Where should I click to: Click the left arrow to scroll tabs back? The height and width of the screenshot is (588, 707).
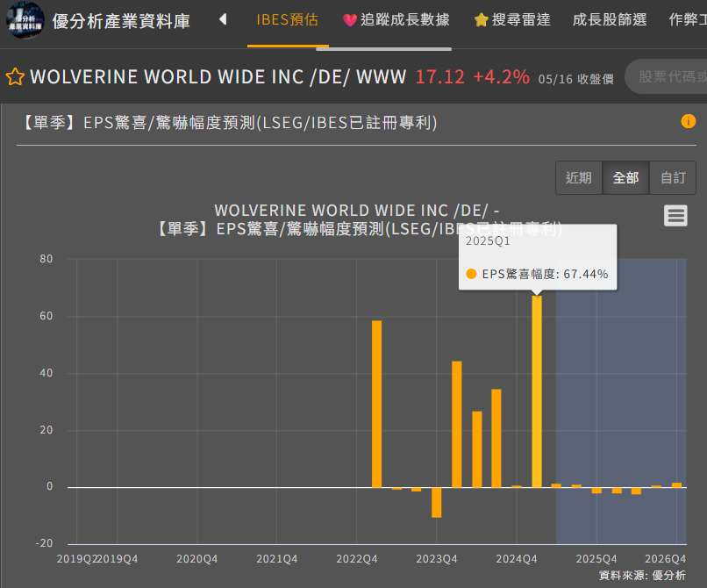[223, 19]
